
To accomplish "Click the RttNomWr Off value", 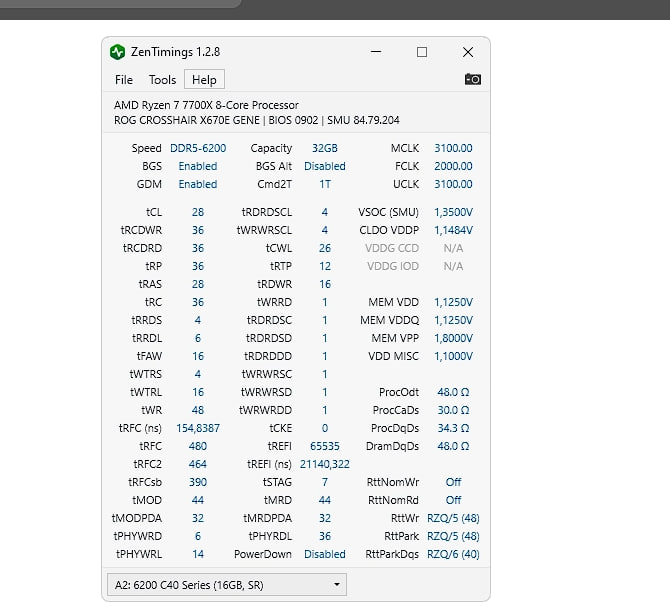I will [453, 482].
